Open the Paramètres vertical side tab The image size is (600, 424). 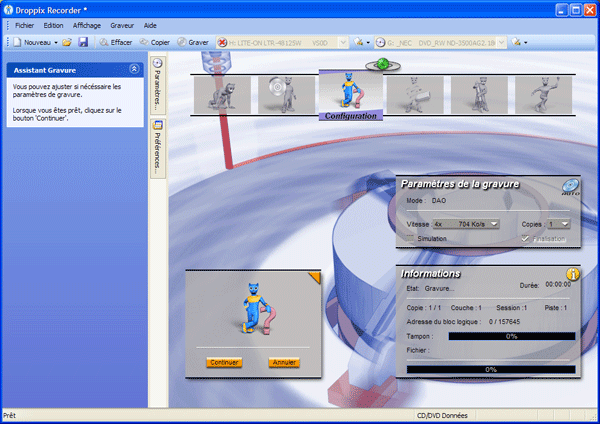point(158,85)
